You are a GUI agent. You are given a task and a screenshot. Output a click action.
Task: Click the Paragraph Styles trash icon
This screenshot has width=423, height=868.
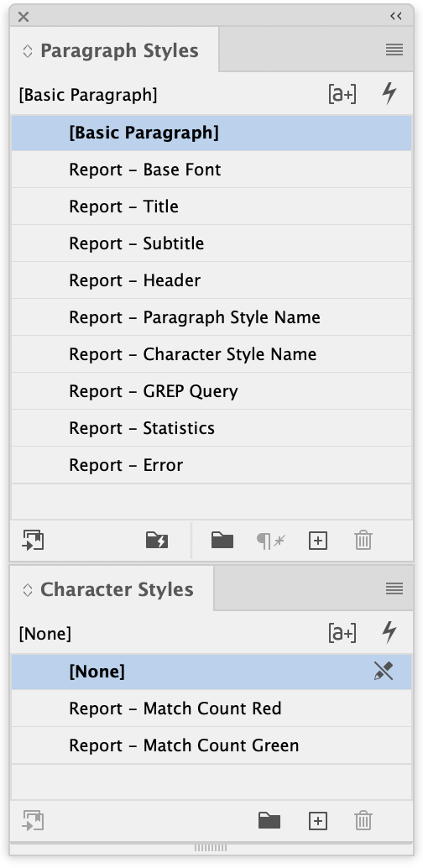tap(363, 541)
